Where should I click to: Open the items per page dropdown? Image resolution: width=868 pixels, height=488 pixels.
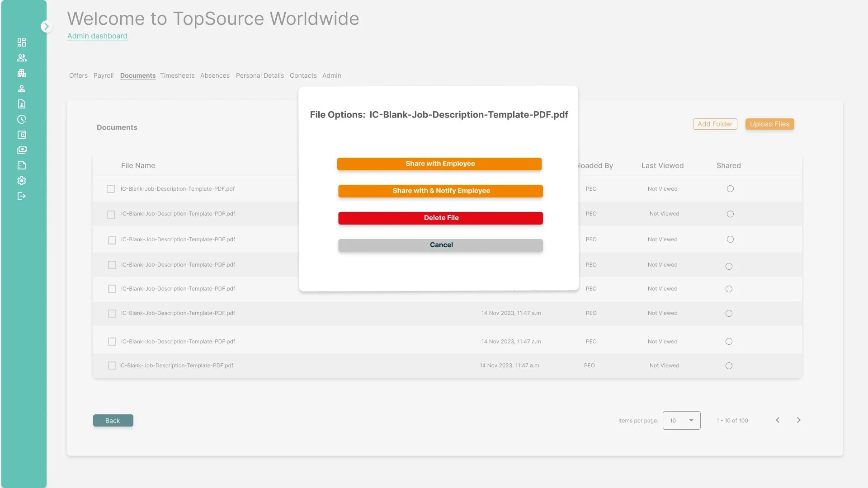tap(681, 421)
